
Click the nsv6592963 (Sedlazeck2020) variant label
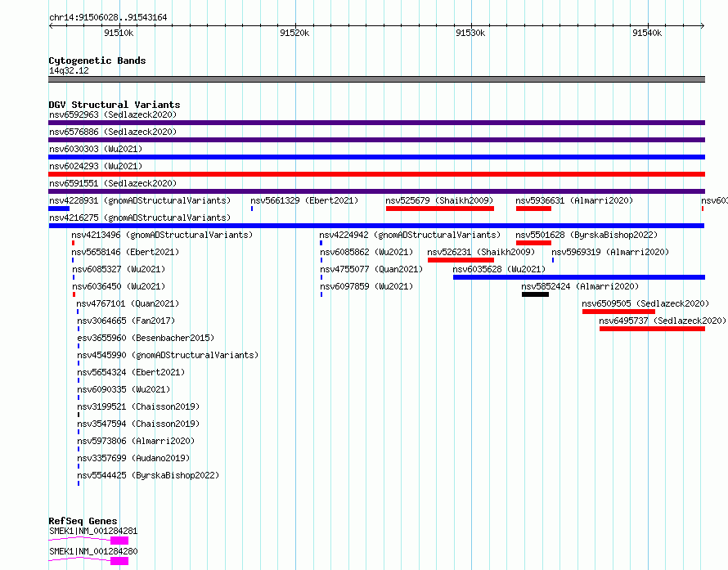coord(113,114)
